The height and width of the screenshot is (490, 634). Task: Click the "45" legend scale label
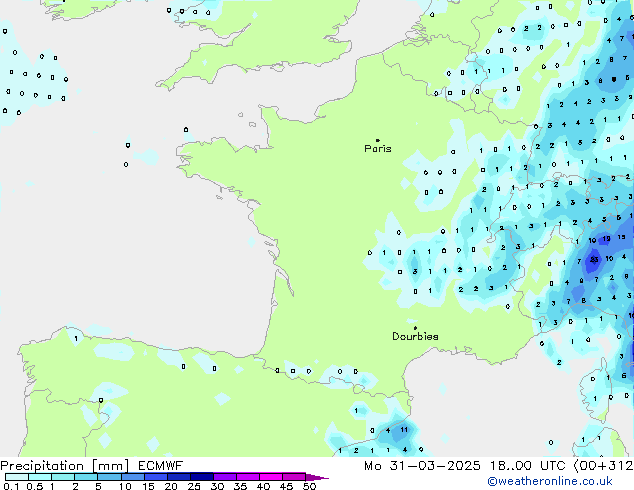286,486
